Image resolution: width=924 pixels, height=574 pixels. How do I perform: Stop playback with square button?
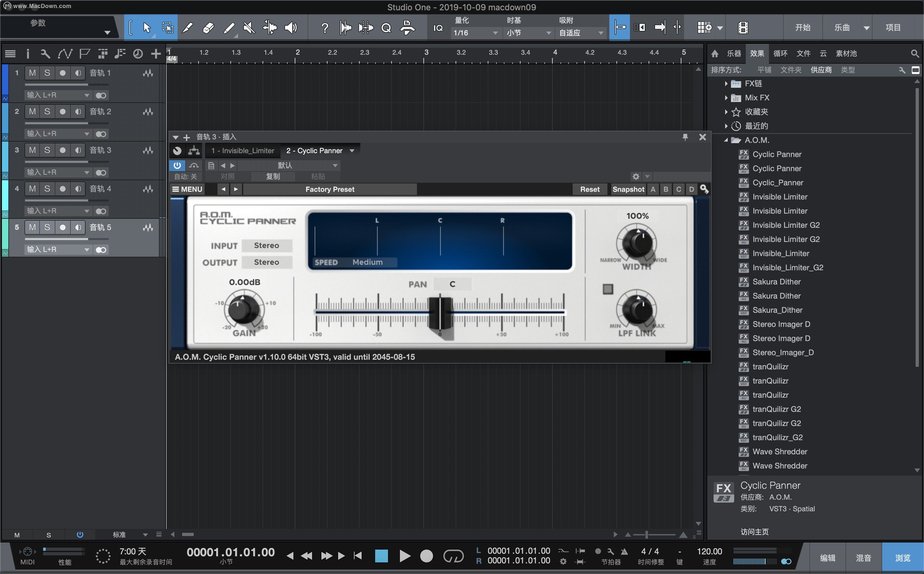382,556
